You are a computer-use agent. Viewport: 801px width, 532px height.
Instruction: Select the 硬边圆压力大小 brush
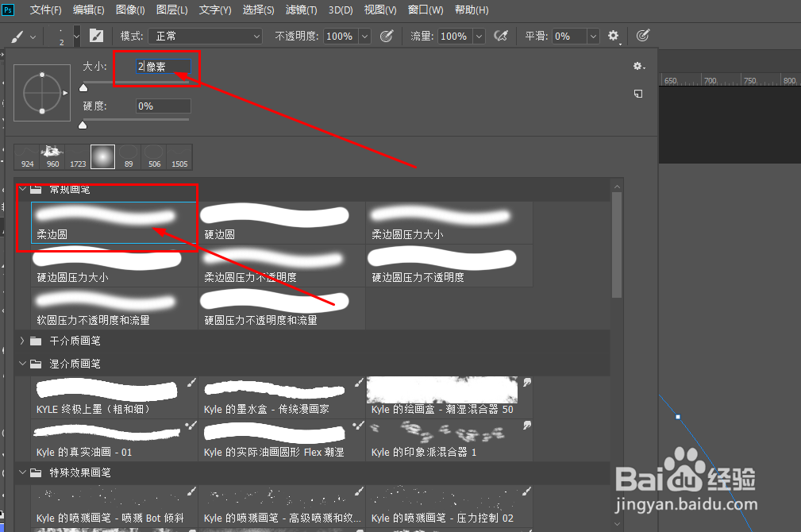coord(114,266)
